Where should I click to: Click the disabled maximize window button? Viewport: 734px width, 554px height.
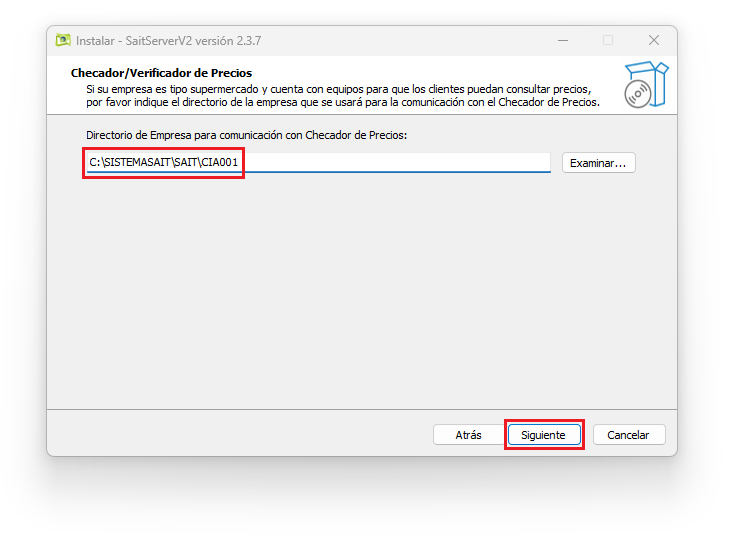608,40
